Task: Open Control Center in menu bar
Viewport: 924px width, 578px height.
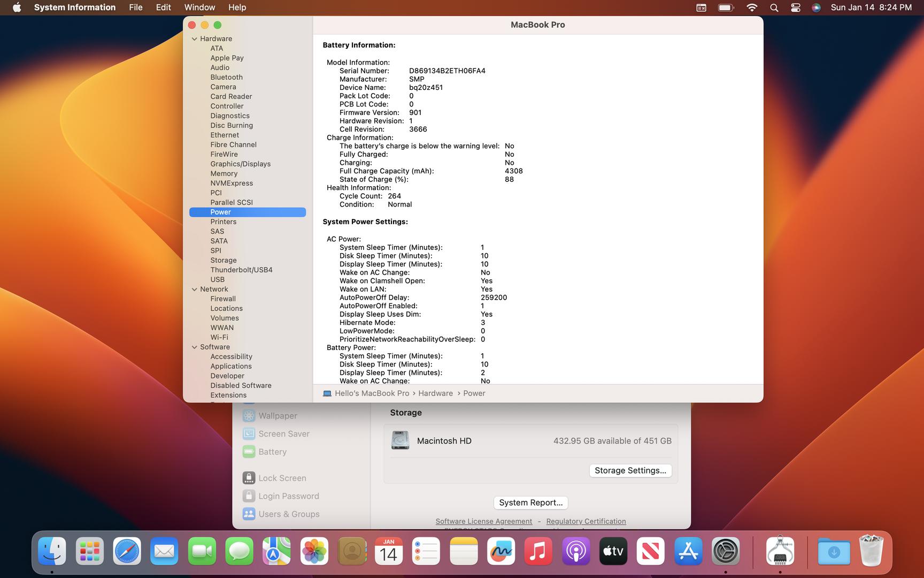Action: coord(796,7)
